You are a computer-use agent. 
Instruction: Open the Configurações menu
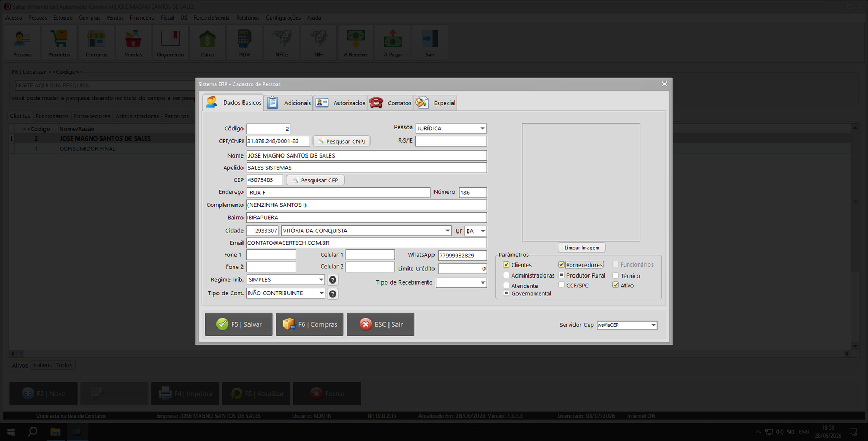[283, 17]
